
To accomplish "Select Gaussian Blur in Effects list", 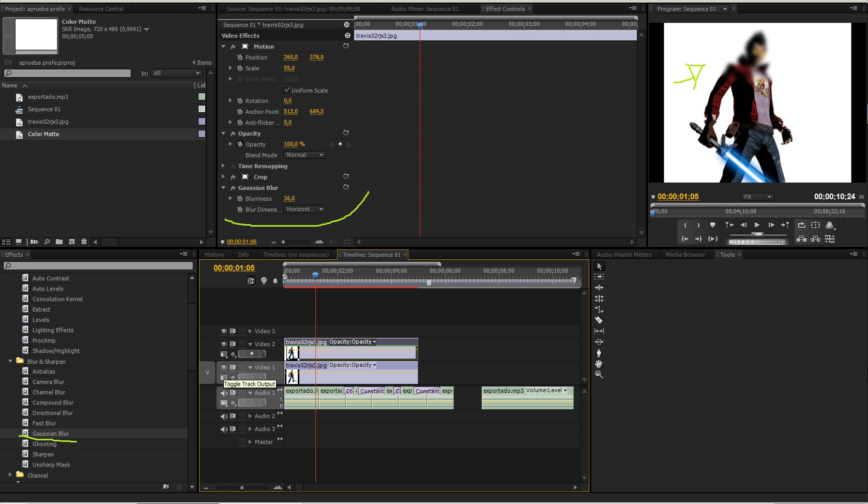I will click(51, 434).
